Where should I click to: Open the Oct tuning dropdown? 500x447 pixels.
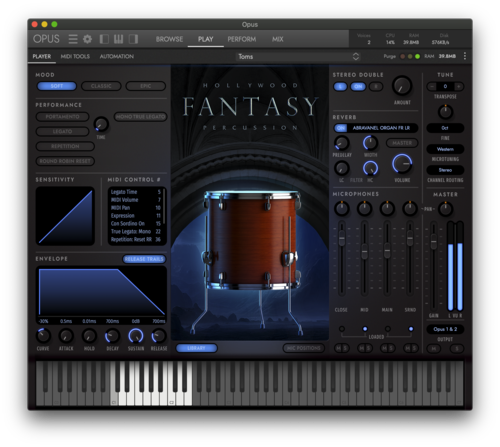coord(445,128)
